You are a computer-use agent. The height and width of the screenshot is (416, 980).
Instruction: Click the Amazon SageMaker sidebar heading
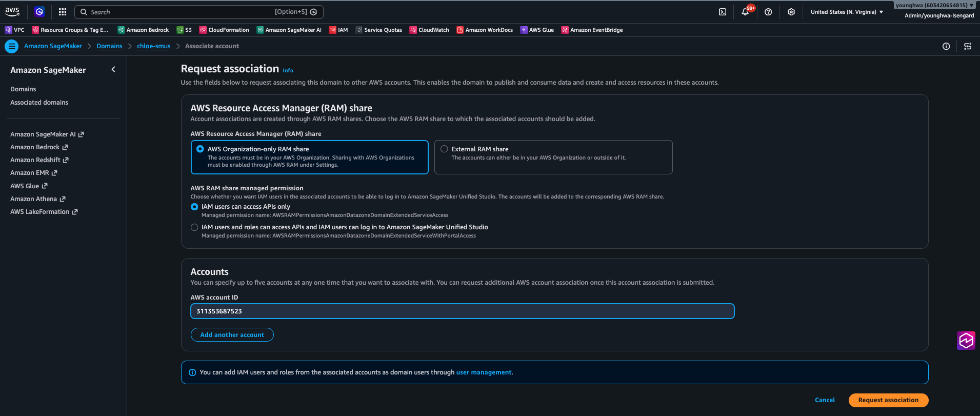(48, 70)
